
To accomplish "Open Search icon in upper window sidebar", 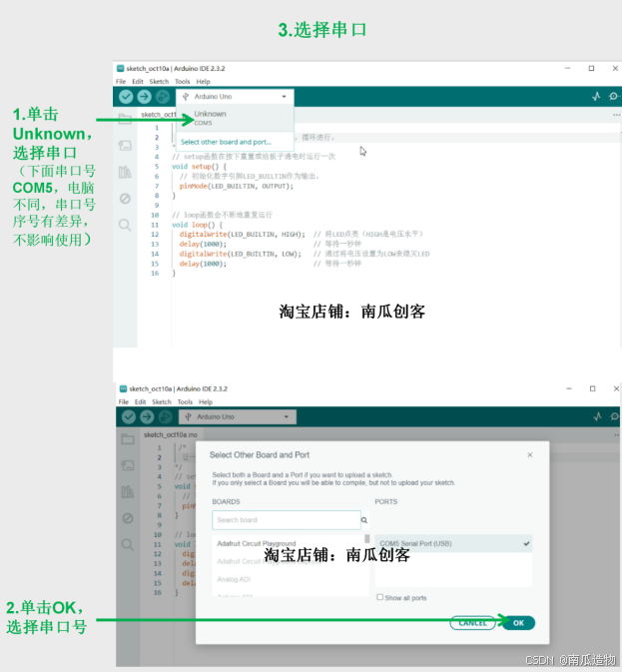I will (125, 225).
